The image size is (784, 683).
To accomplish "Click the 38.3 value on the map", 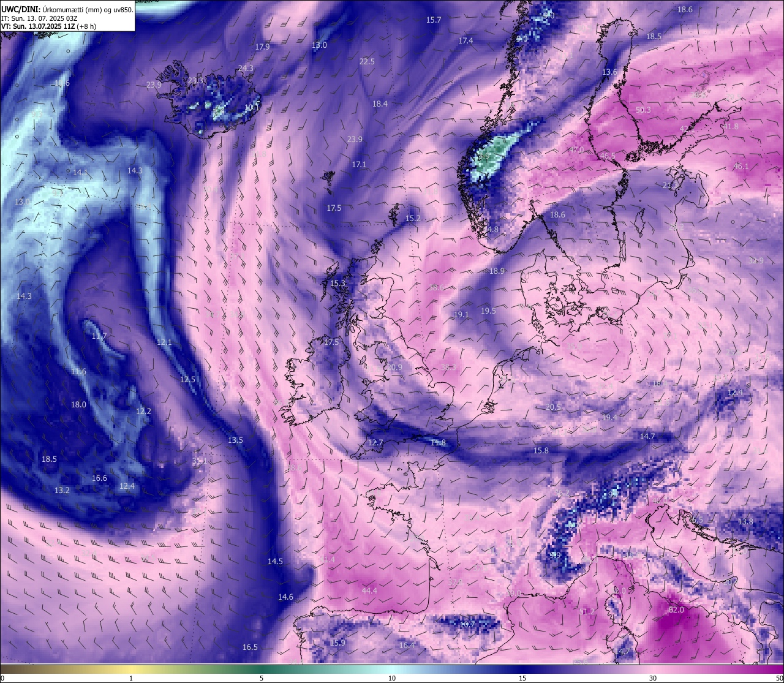I will pyautogui.click(x=448, y=368).
